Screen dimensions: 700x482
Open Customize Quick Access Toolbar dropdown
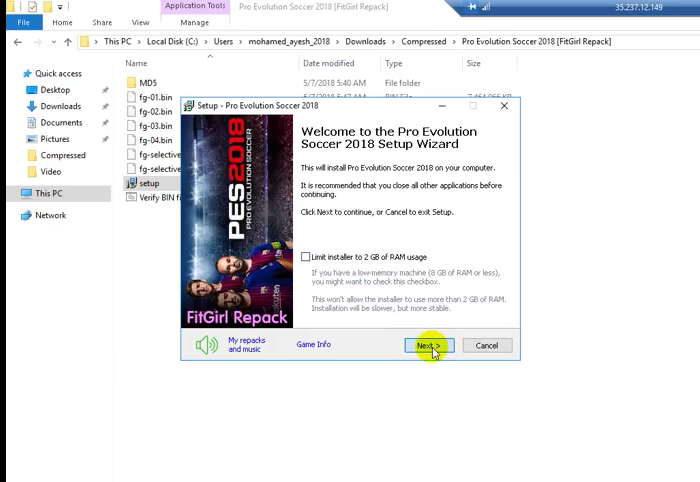pyautogui.click(x=60, y=7)
